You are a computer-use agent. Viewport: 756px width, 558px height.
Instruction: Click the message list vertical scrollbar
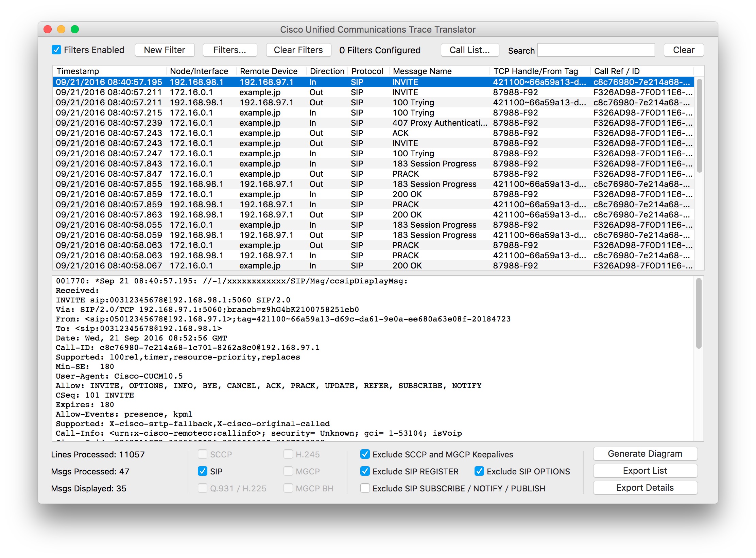(x=699, y=126)
